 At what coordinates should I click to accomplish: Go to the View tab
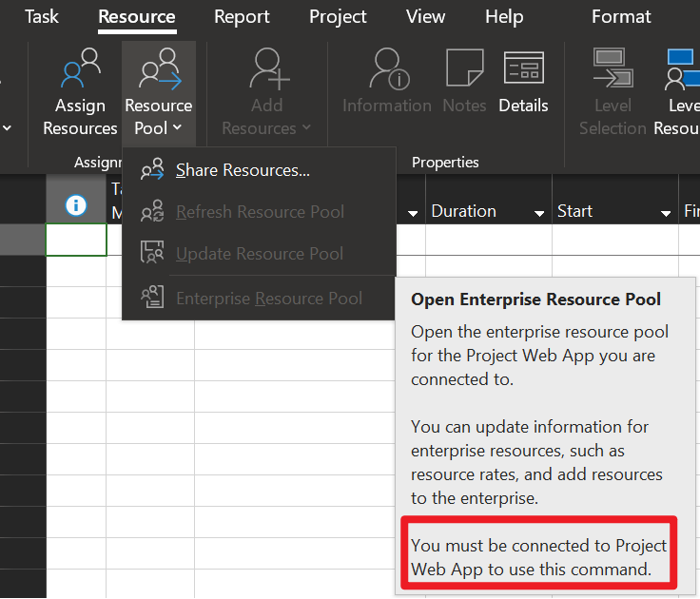coord(425,16)
